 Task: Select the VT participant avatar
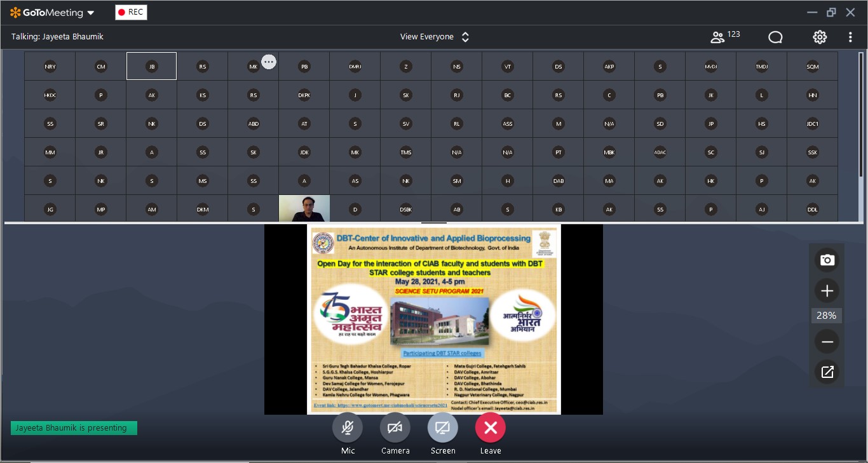[508, 66]
